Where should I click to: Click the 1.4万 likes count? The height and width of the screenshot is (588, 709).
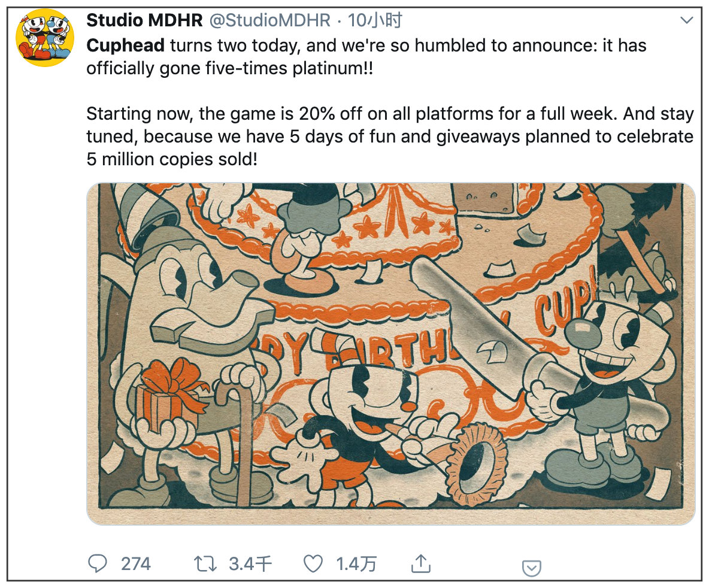pyautogui.click(x=356, y=564)
